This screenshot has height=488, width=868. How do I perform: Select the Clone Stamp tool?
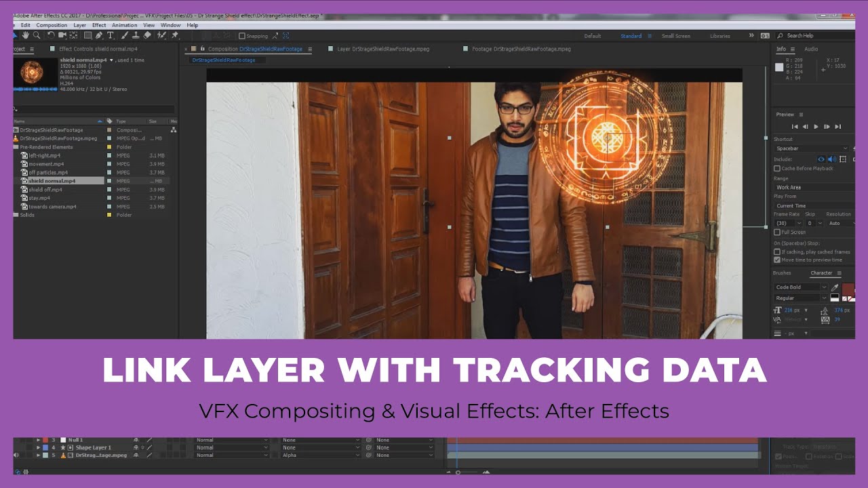136,35
